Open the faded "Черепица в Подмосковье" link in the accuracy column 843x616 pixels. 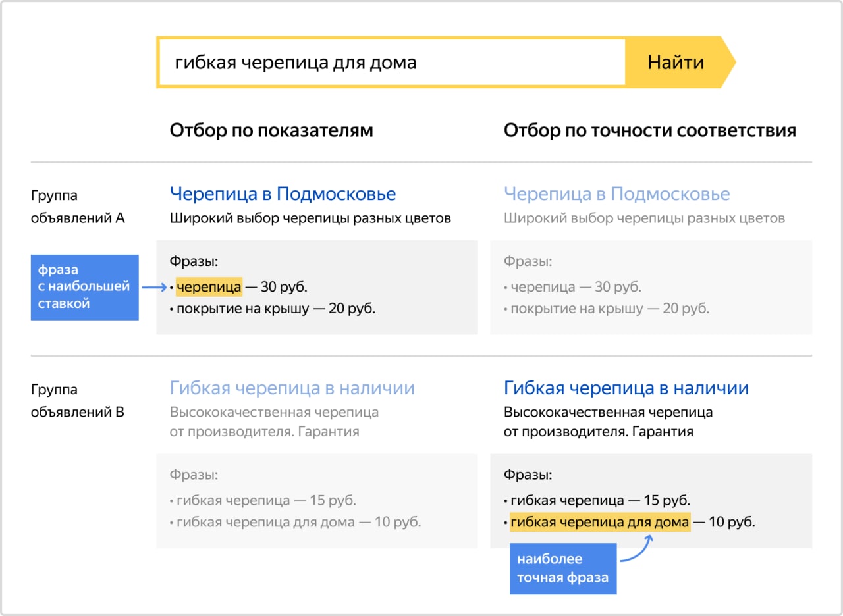(616, 194)
